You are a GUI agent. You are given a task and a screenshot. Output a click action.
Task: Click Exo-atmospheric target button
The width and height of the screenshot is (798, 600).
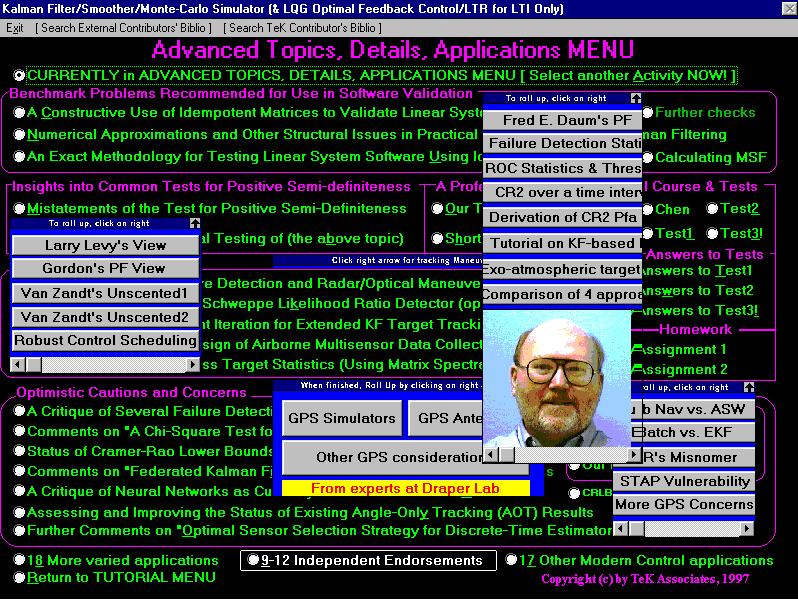click(562, 269)
